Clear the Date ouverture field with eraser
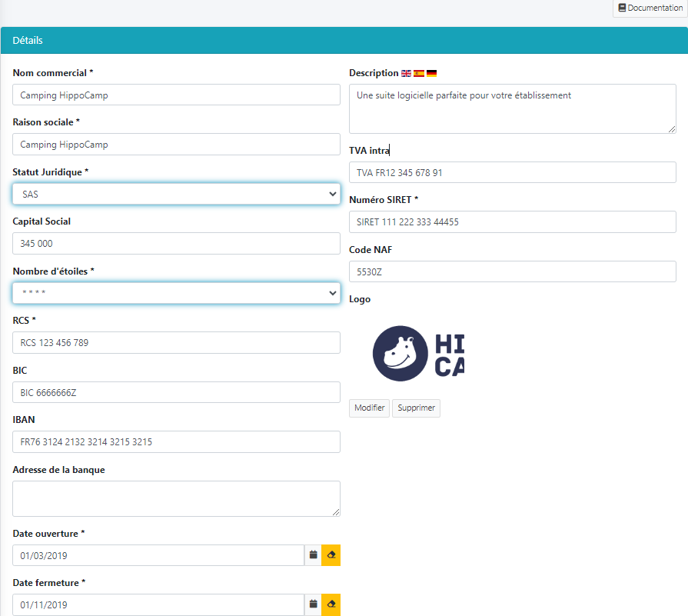This screenshot has height=616, width=688. pyautogui.click(x=331, y=555)
